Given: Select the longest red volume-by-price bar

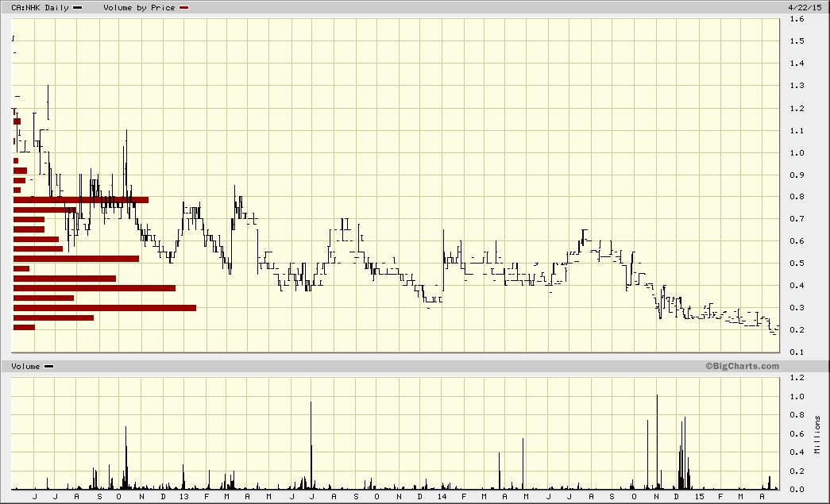Looking at the screenshot, I should 104,307.
